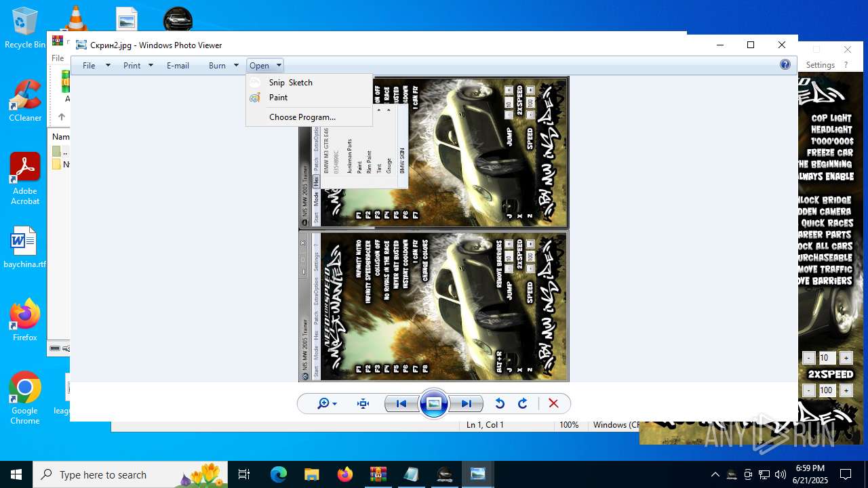Open the Print menu
Screen dimensions: 868x488
coord(132,66)
